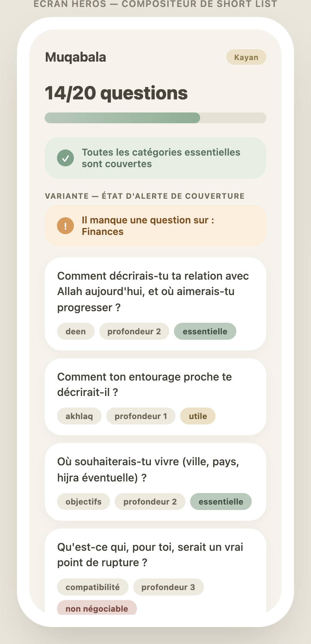The height and width of the screenshot is (644, 311).
Task: Open the question about relation avec Allah
Action: tap(155, 304)
